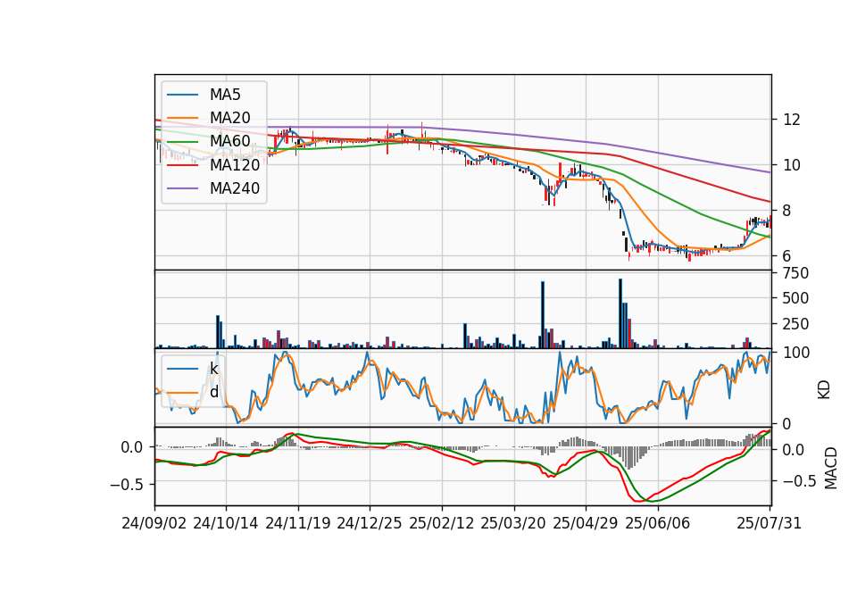
Task: Click price axis label 6
Action: [786, 255]
